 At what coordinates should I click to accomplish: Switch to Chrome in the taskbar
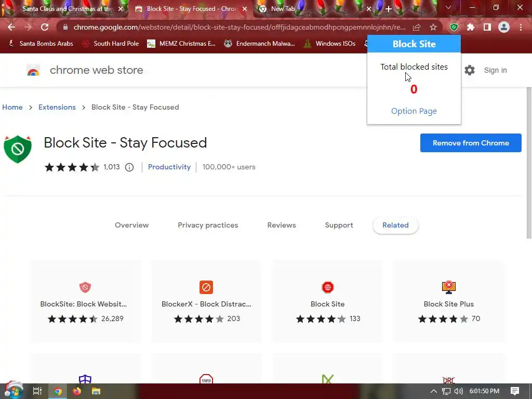point(58,391)
